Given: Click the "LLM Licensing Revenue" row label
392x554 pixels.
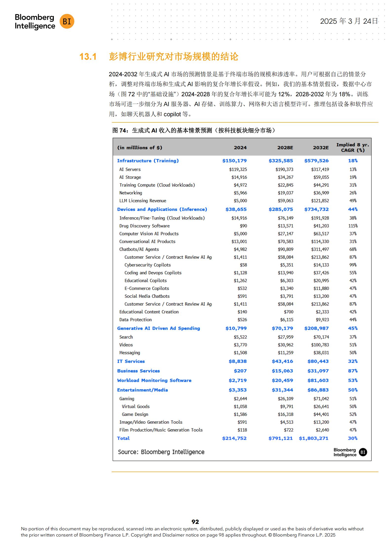Looking at the screenshot, I should pos(143,201).
